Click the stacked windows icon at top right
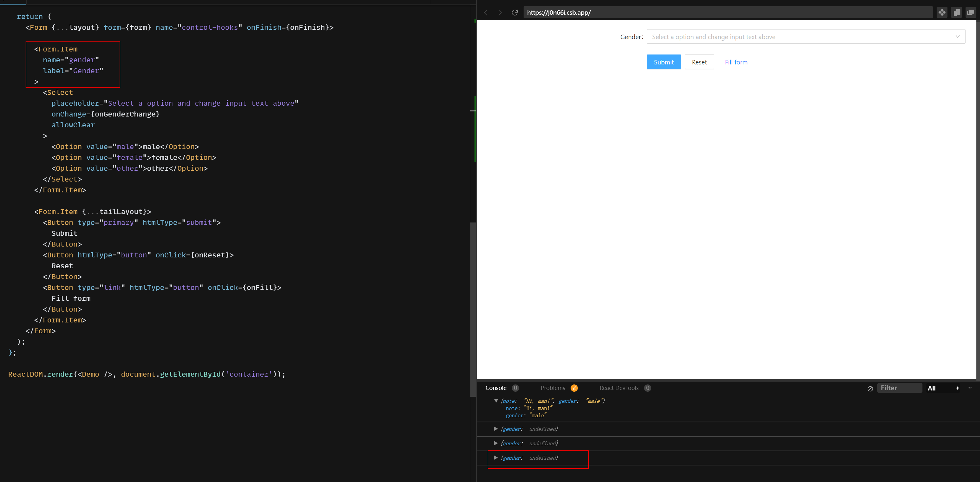The image size is (980, 482). (x=970, y=12)
